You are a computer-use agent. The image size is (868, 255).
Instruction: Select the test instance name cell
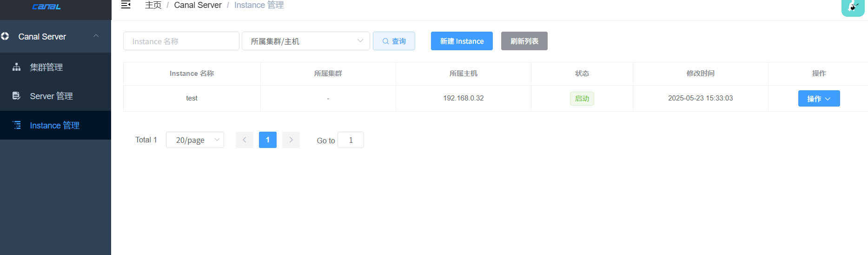point(192,98)
